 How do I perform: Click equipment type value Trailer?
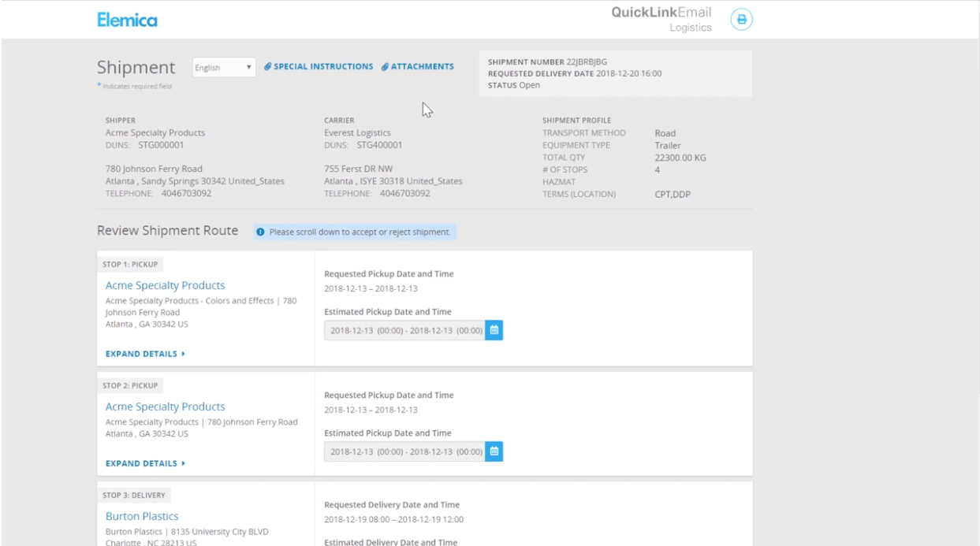point(668,145)
